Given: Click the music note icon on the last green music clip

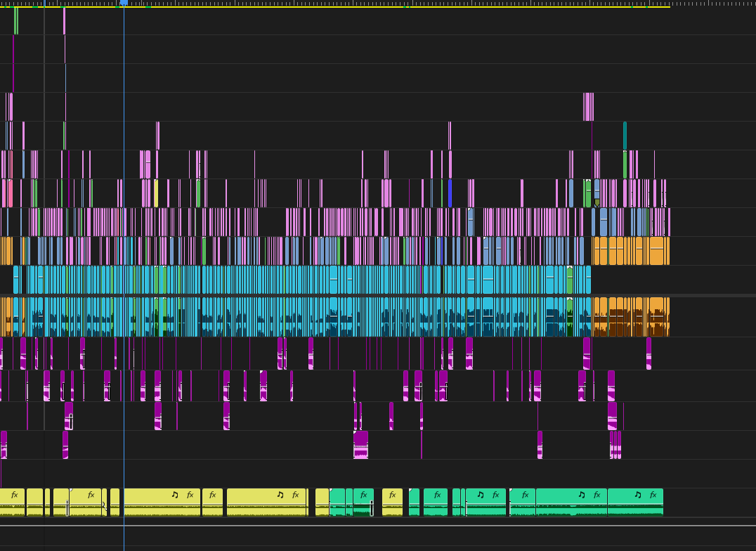Looking at the screenshot, I should click(638, 495).
